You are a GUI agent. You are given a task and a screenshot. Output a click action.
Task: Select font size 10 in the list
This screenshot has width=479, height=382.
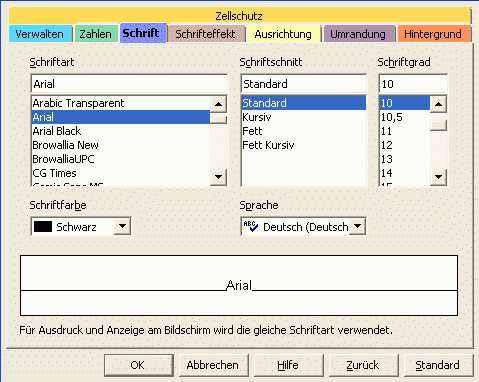[x=405, y=103]
